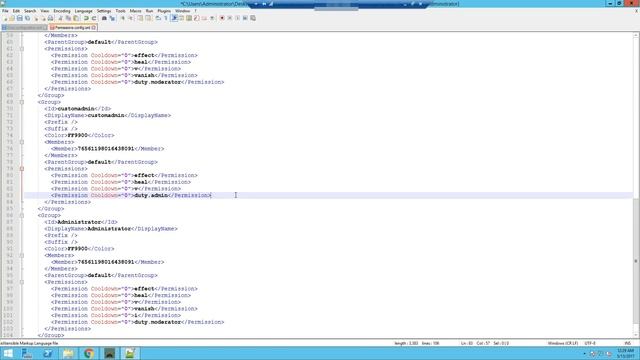Collapse the customadmin Group fold marker
640x360 pixels.
pyautogui.click(x=22, y=102)
